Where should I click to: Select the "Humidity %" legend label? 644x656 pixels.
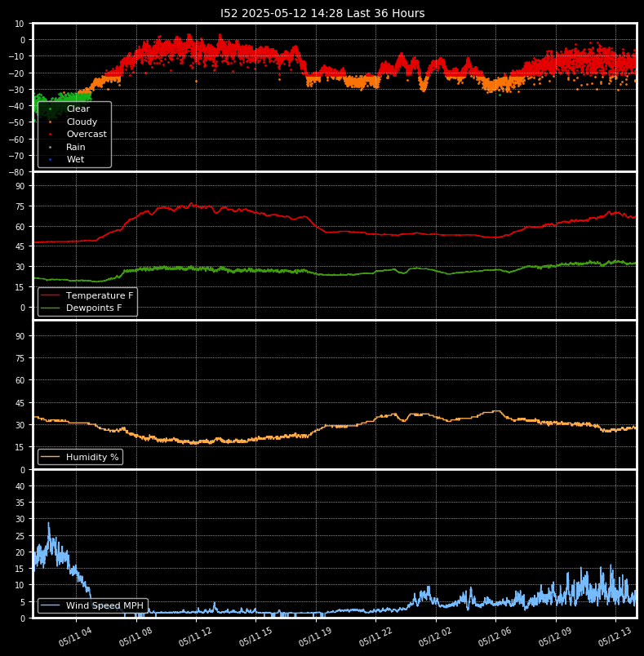tap(92, 457)
